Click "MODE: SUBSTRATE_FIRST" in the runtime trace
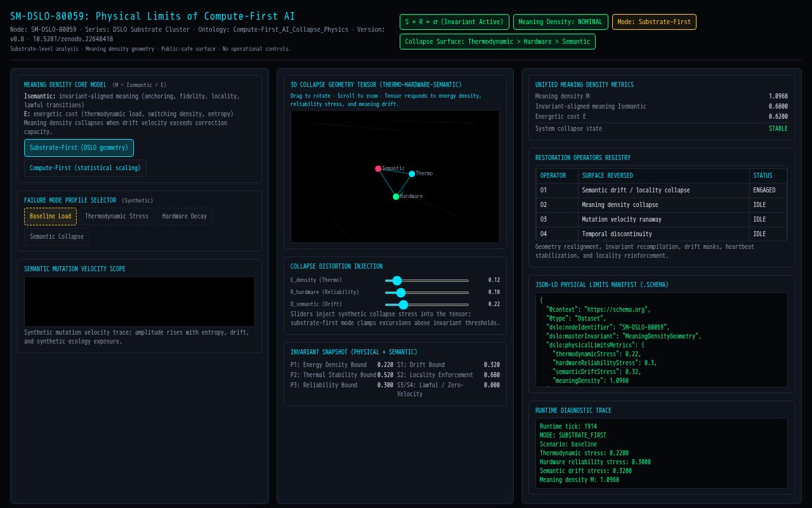This screenshot has width=812, height=508. click(x=573, y=436)
